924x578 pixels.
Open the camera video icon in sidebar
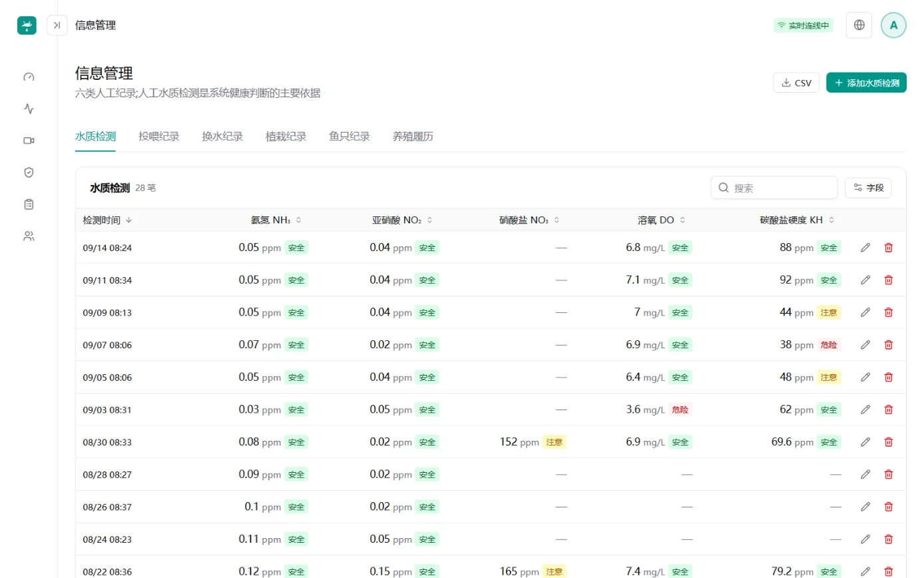(29, 141)
